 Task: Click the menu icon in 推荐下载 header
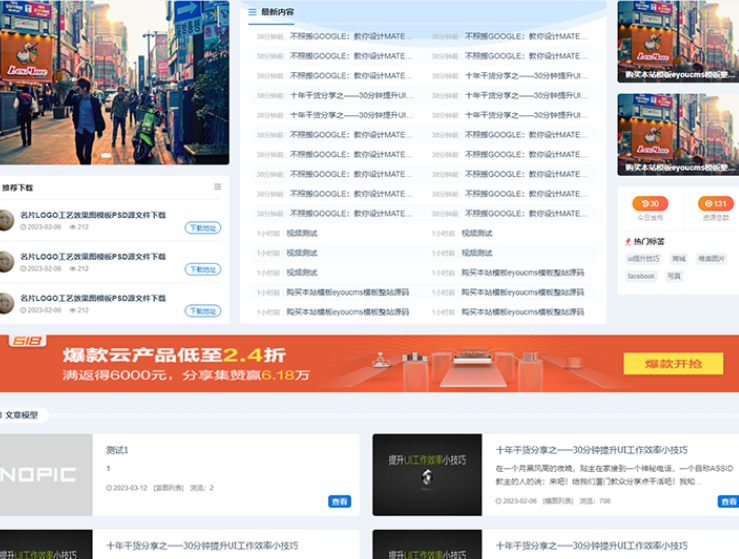click(218, 187)
